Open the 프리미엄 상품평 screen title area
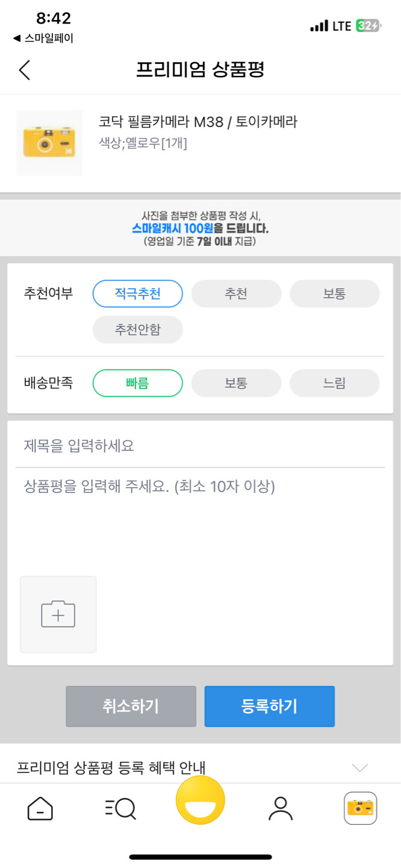Image resolution: width=401 pixels, height=868 pixels. tap(200, 70)
